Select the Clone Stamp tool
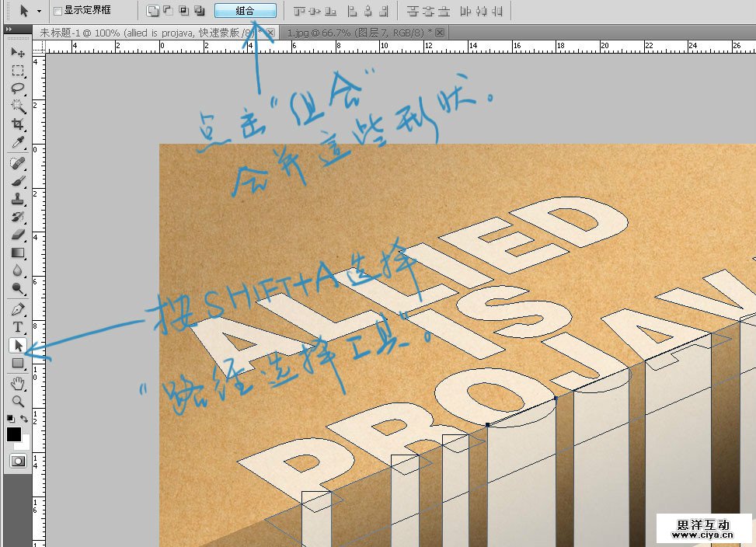The image size is (756, 547). pos(17,198)
